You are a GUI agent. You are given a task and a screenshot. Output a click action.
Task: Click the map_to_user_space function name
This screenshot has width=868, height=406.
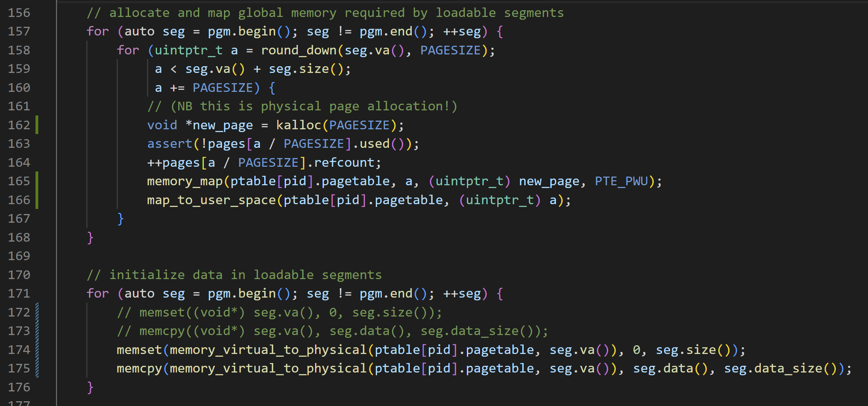211,200
